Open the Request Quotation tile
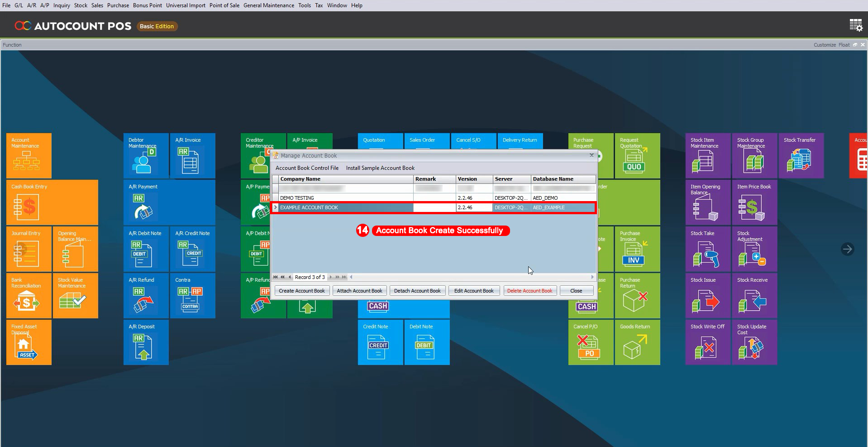The image size is (868, 447). (x=638, y=155)
